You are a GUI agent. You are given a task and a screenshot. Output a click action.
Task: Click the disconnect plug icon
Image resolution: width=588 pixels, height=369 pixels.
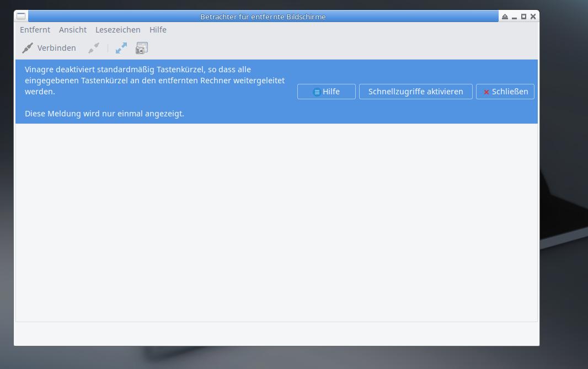pyautogui.click(x=94, y=48)
